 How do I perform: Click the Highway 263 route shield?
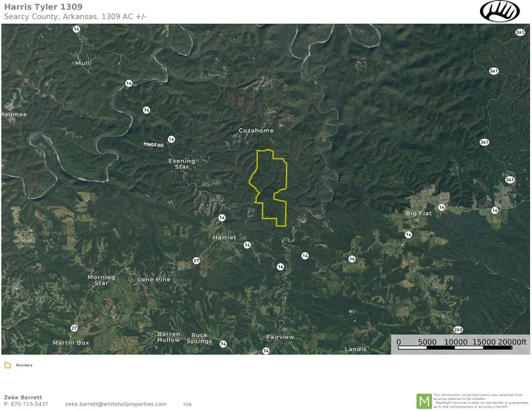coord(458,329)
